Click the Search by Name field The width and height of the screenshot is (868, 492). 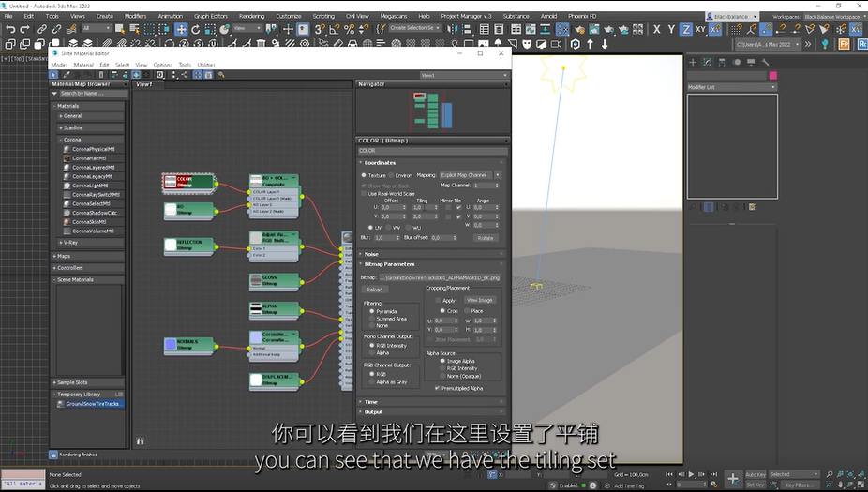click(94, 94)
